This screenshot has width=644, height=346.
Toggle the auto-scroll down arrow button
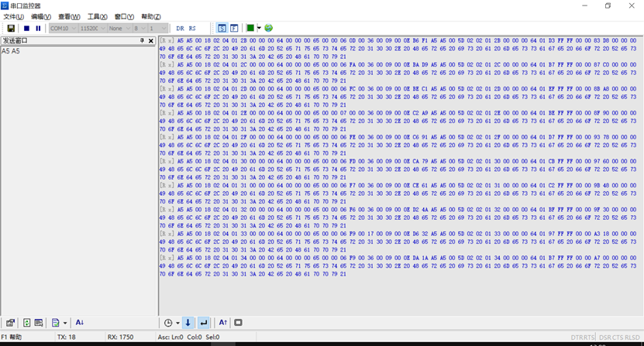coord(188,323)
